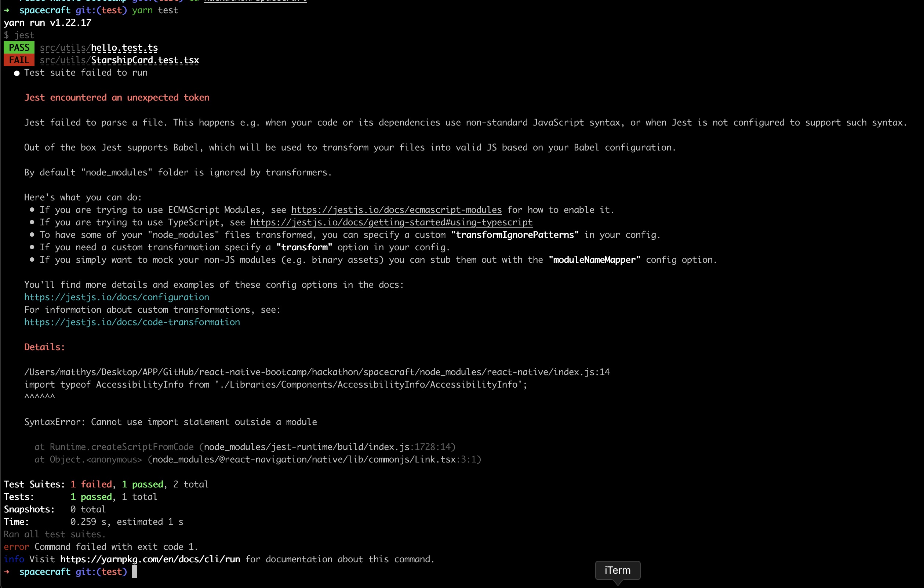Click the red FAIL badge

click(19, 60)
